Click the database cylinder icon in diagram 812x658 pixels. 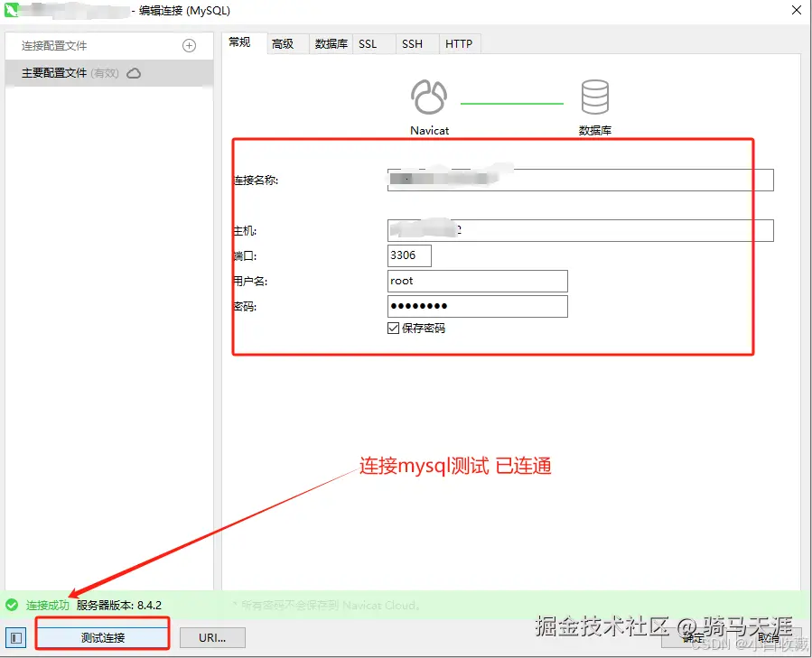pyautogui.click(x=594, y=97)
